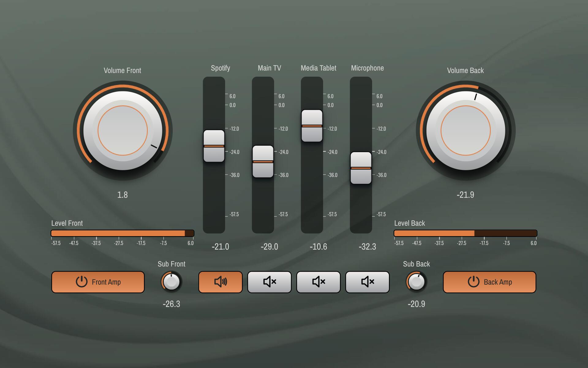588x368 pixels.
Task: Toggle the Spotify speaker mute button
Action: pyautogui.click(x=220, y=282)
